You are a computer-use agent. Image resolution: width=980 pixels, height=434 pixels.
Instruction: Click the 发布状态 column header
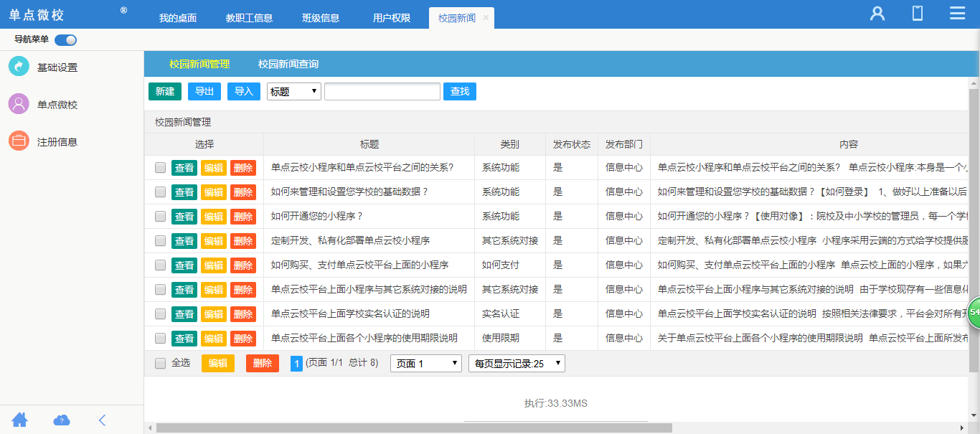(x=572, y=144)
